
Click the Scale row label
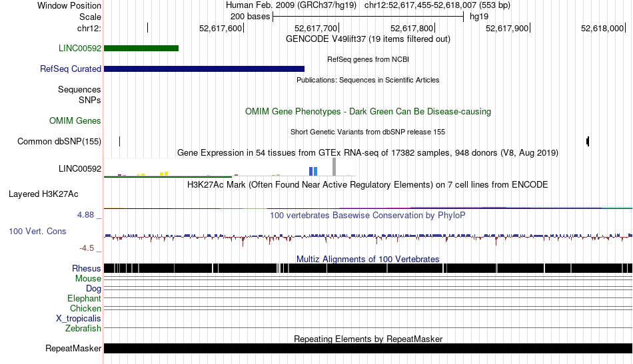90,17
